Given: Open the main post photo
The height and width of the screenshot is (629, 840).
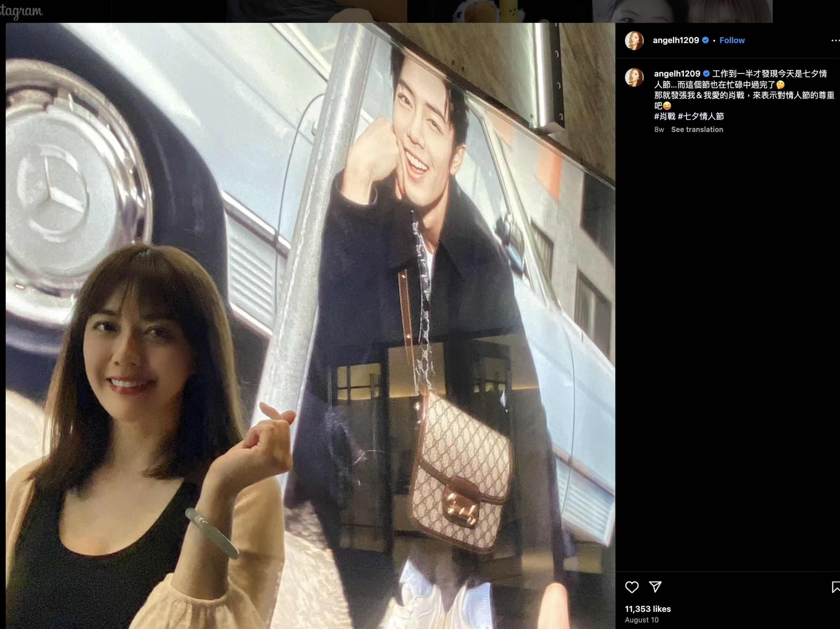Looking at the screenshot, I should (310, 326).
